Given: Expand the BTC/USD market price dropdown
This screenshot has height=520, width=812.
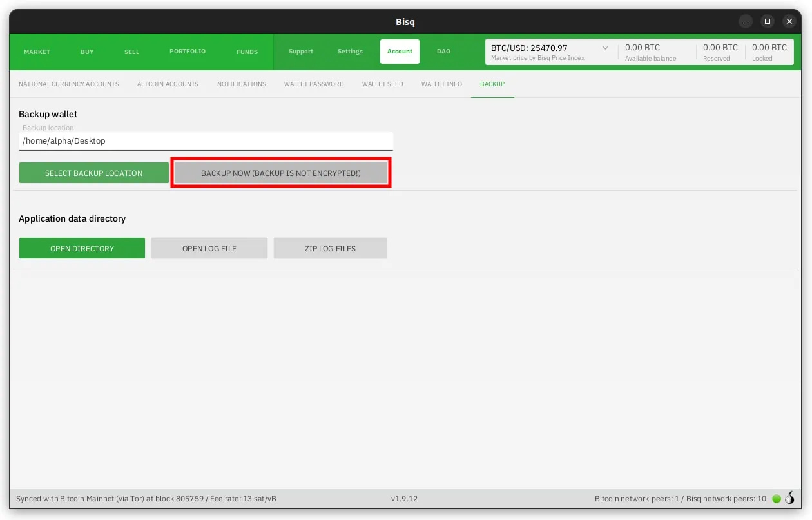Looking at the screenshot, I should 605,48.
